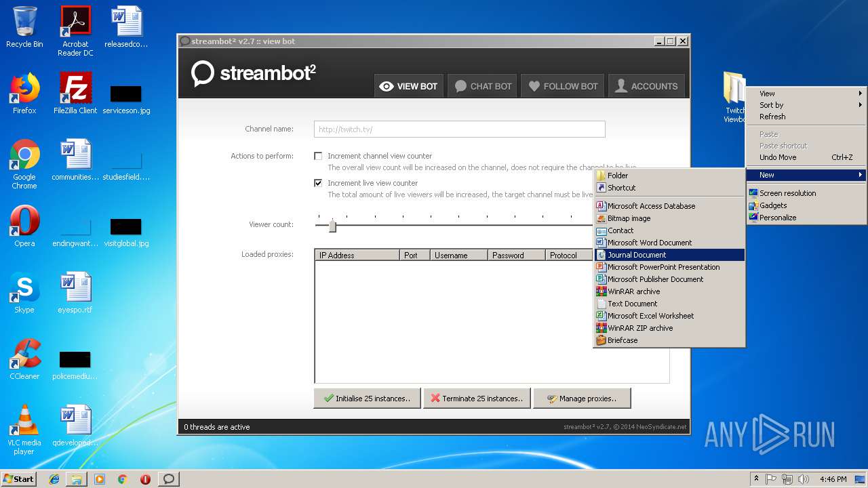Create new WinRAR ZIP archive
Screen dimensions: 868x488
click(x=669, y=328)
